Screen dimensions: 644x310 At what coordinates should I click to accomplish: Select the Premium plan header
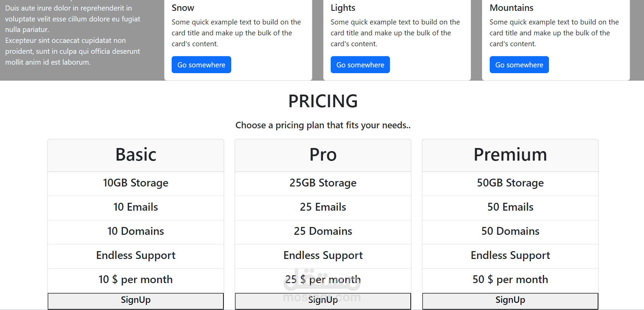pos(510,155)
